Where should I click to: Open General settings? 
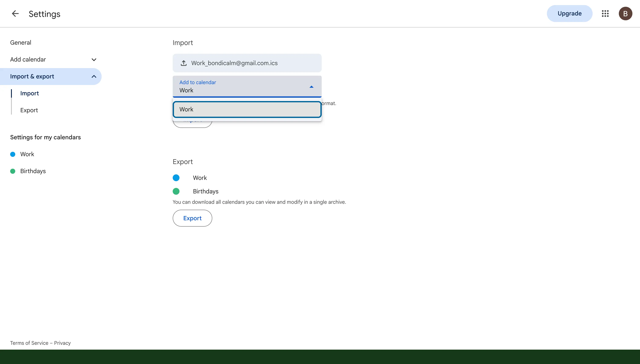tap(21, 42)
